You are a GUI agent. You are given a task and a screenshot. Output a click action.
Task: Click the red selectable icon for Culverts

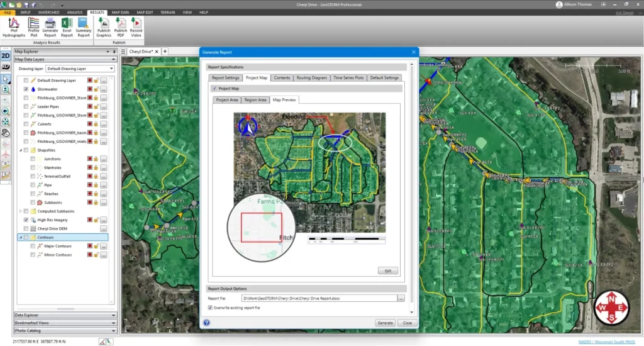[x=89, y=124]
